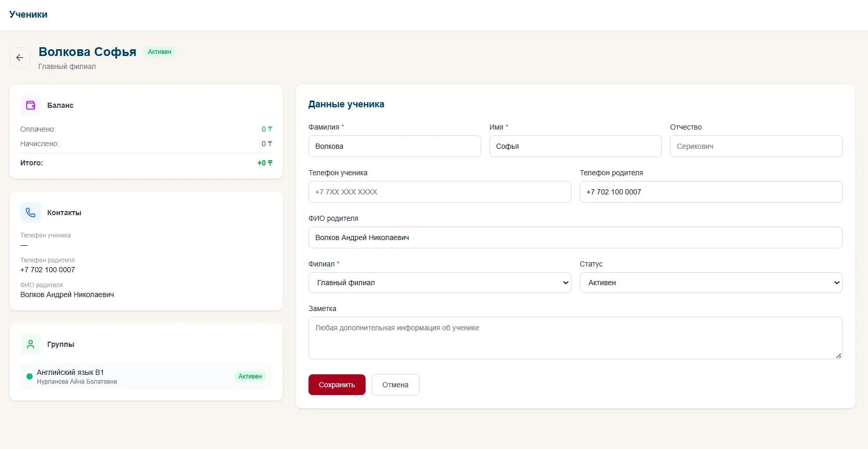
Task: Open the Статус dropdown
Action: [x=710, y=283]
